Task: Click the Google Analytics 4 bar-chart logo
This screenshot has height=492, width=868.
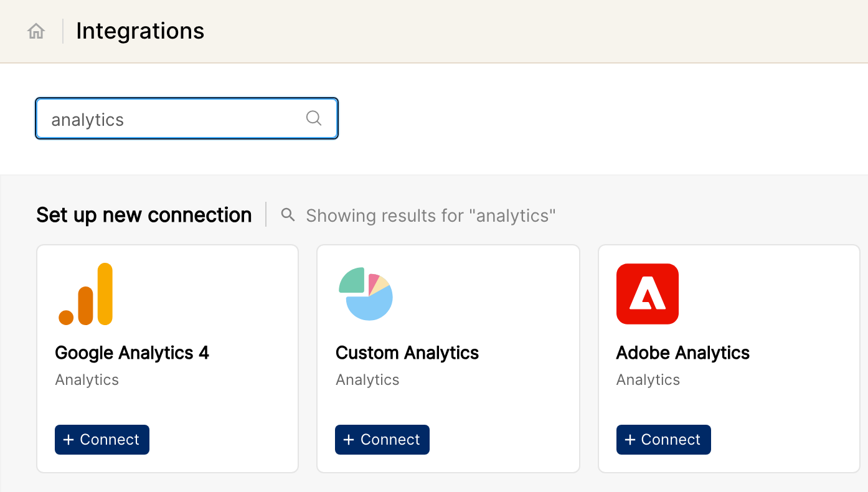Action: (86, 294)
